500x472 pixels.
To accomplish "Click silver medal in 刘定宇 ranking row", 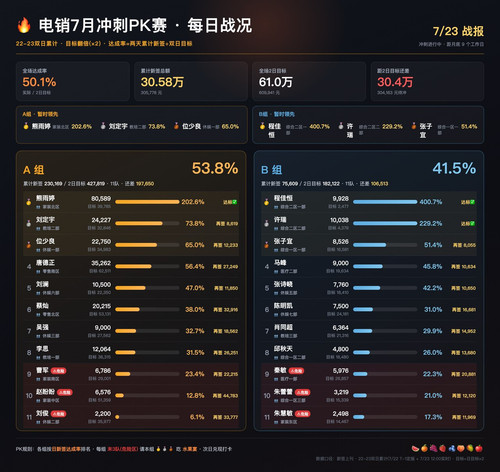I will (29, 223).
